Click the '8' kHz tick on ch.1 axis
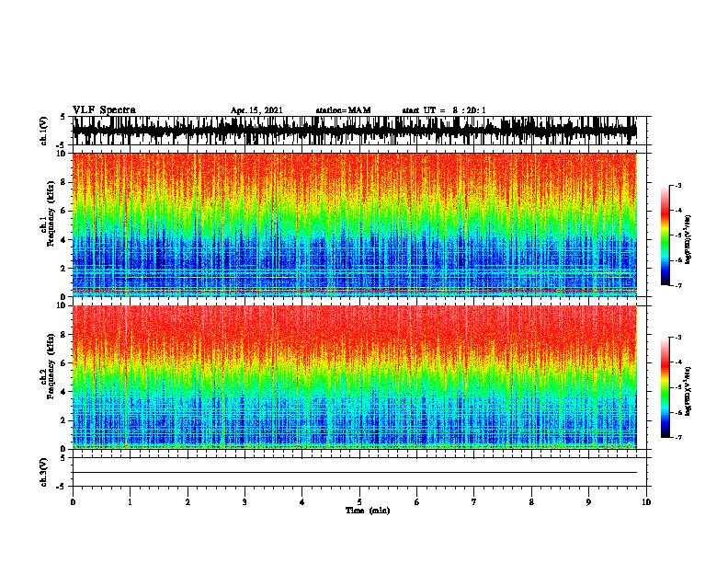The width and height of the screenshot is (728, 563). (x=64, y=182)
